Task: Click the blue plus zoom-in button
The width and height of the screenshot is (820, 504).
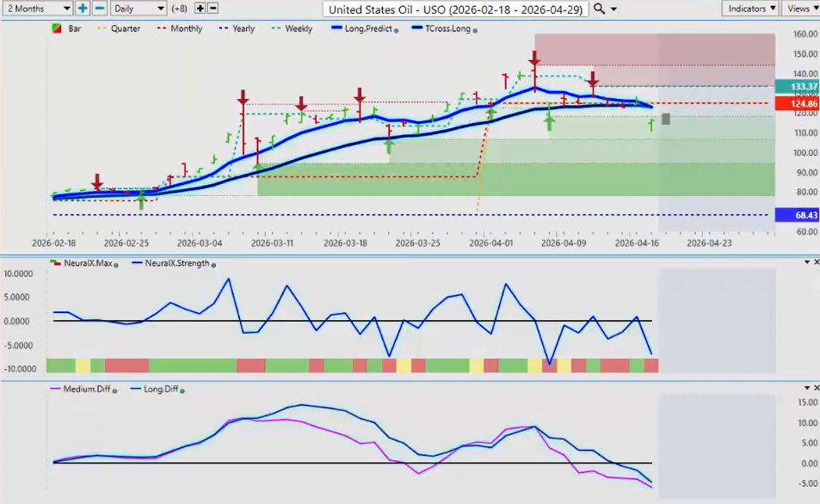Action: (x=83, y=8)
